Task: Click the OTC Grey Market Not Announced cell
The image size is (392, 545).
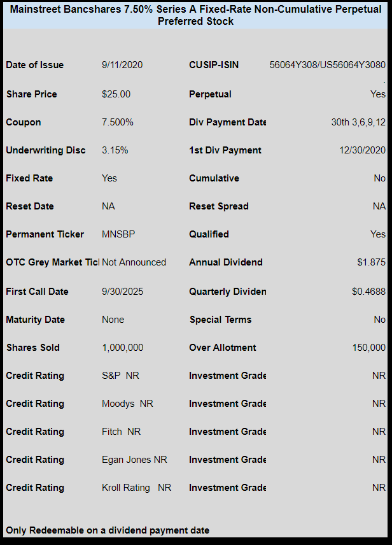Action: pos(134,262)
